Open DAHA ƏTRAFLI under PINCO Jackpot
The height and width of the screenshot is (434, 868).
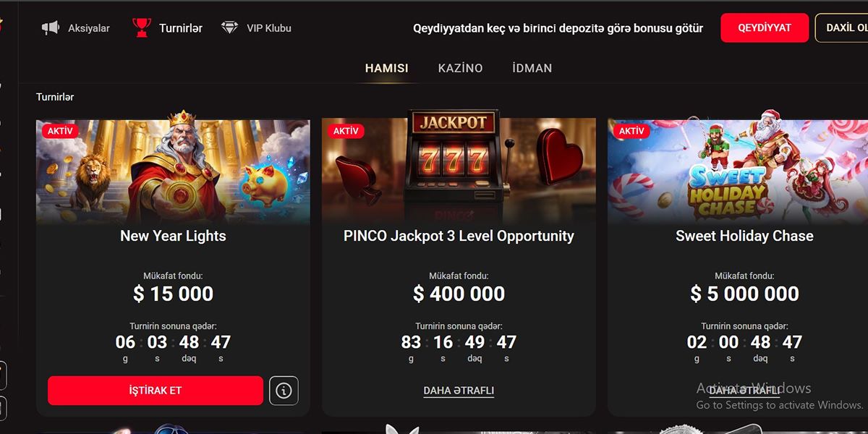click(459, 391)
